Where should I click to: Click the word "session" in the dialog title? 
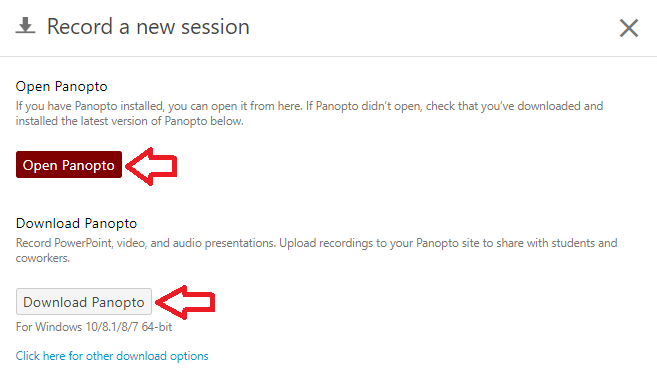coord(215,27)
